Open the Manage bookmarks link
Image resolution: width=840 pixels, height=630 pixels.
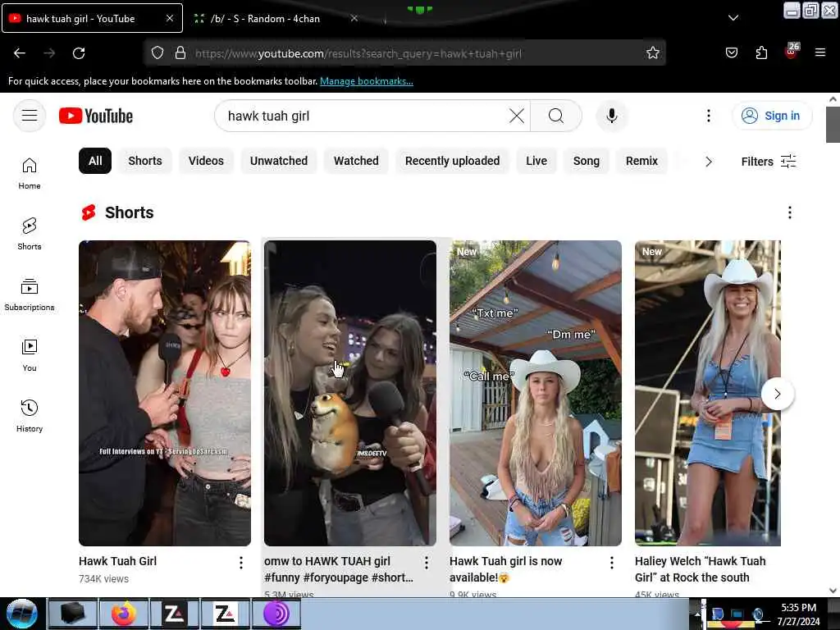click(x=367, y=81)
